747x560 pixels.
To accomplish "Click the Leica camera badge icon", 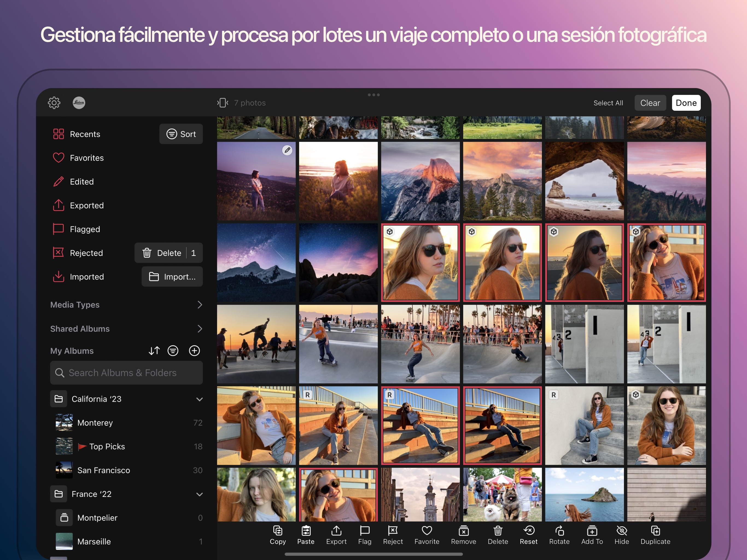I will 79,103.
